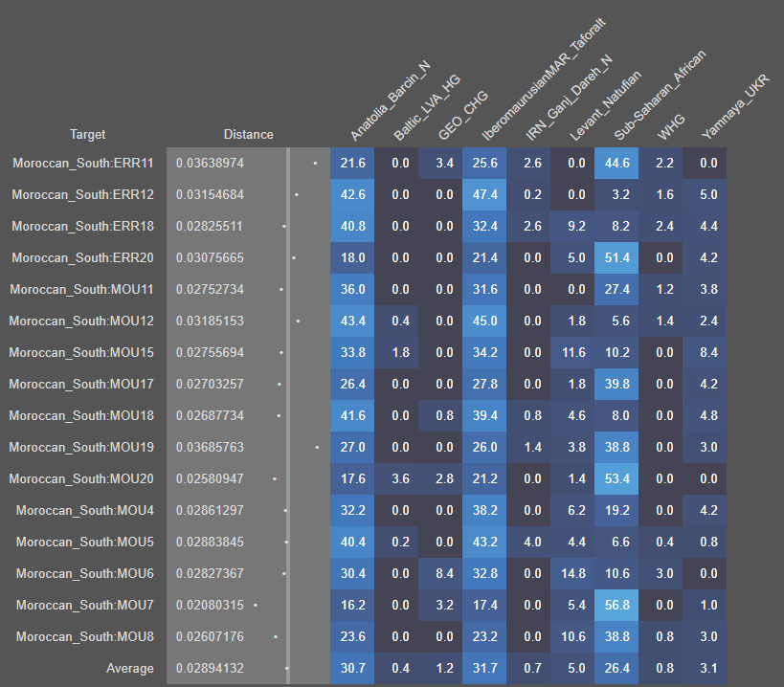This screenshot has height=687, width=784.
Task: Select the Moroccan_South:MOU7 target row
Action: [x=85, y=606]
